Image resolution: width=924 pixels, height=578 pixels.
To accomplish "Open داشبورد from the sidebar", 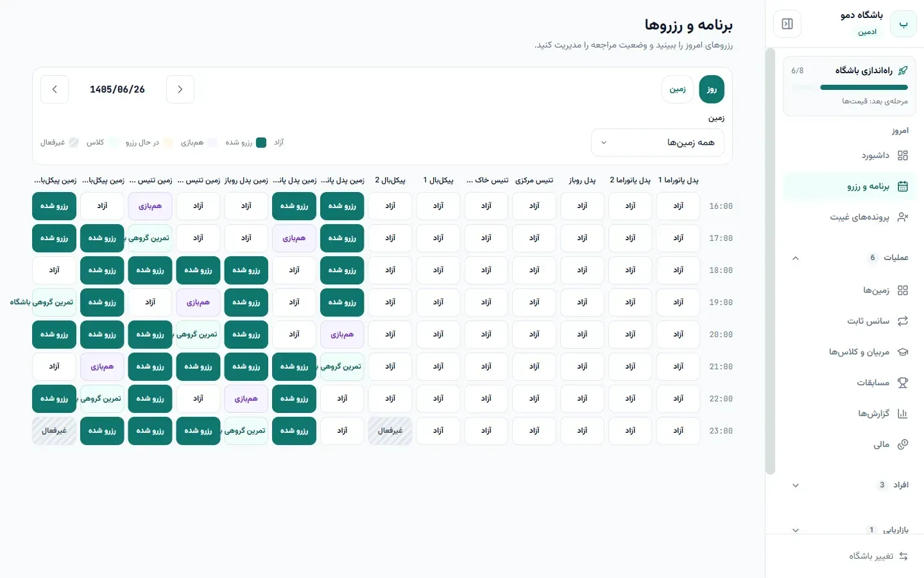I will pos(850,155).
